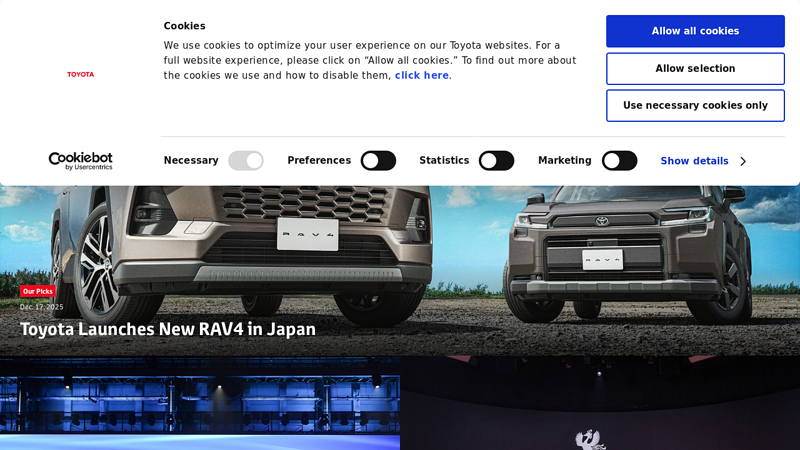
Task: Click the chevron next to Show details
Action: click(743, 161)
